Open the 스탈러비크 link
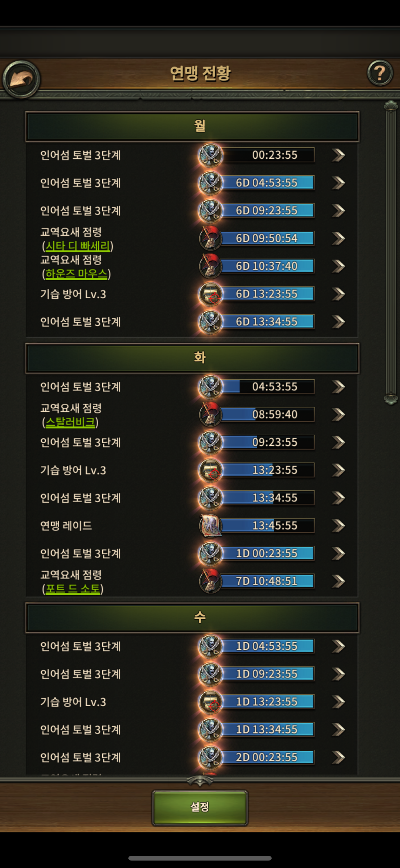This screenshot has height=868, width=400. tap(70, 422)
